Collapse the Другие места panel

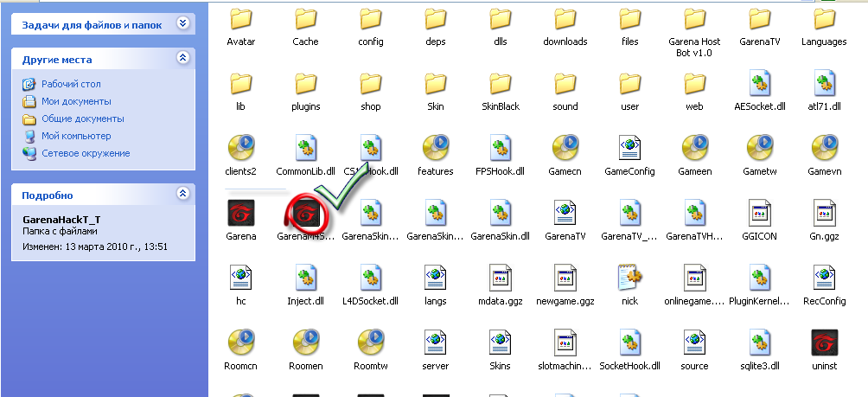click(x=182, y=58)
